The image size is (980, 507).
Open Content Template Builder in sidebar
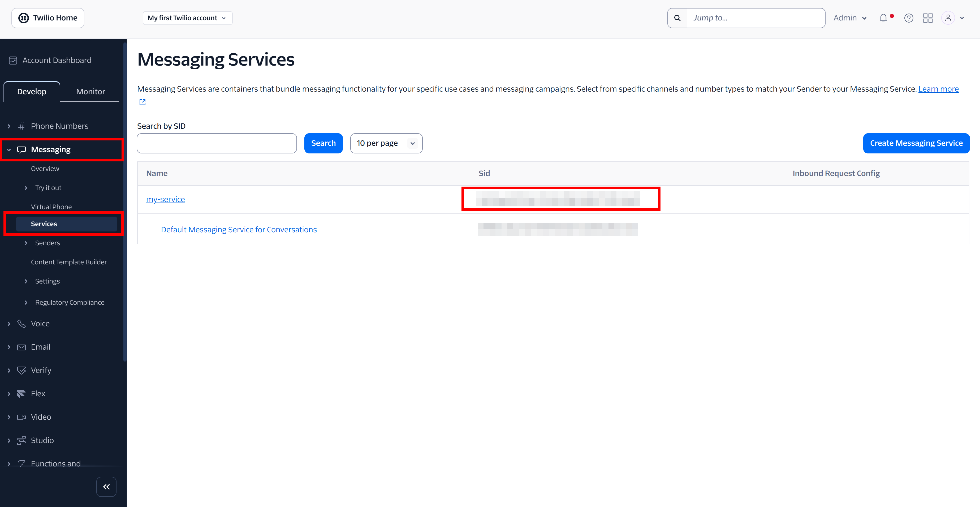coord(68,262)
